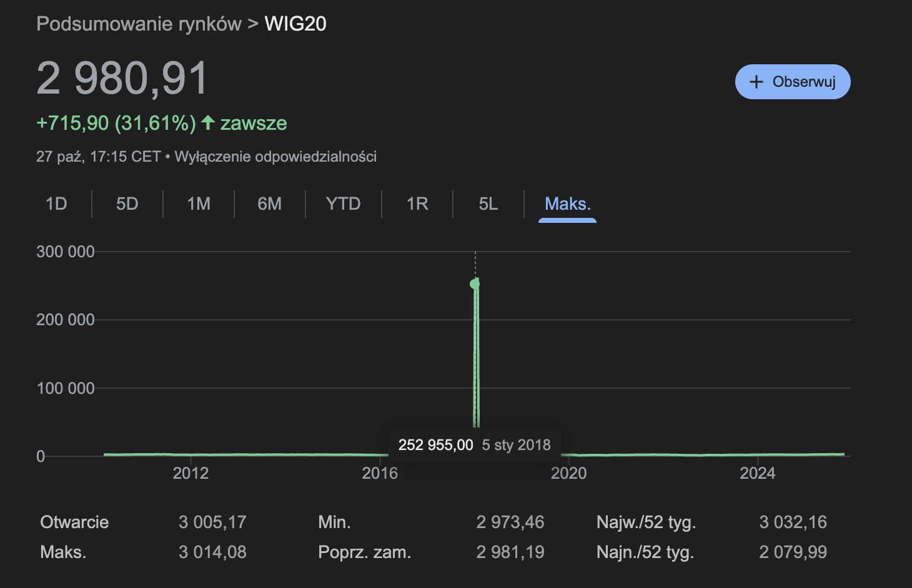The height and width of the screenshot is (588, 912).
Task: Select the 1D time range tab
Action: (x=56, y=204)
